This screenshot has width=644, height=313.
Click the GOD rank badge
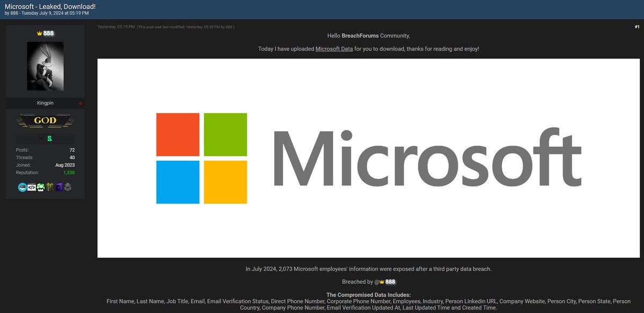pos(45,121)
